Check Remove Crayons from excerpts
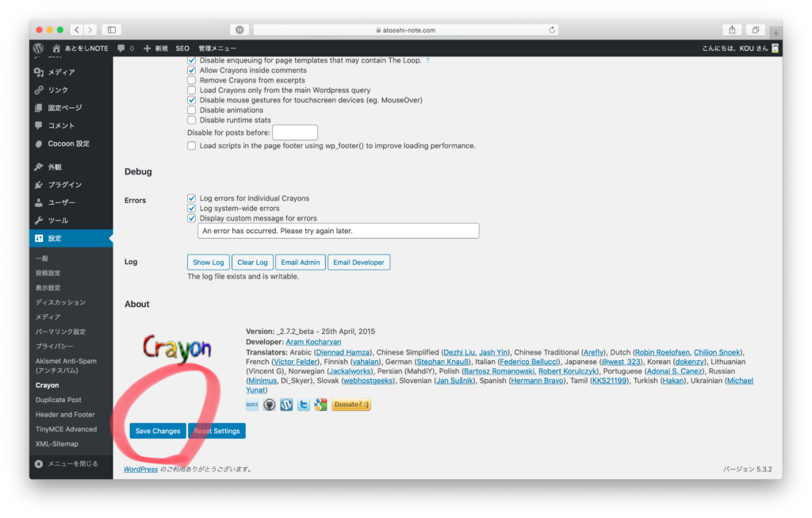 click(x=191, y=80)
